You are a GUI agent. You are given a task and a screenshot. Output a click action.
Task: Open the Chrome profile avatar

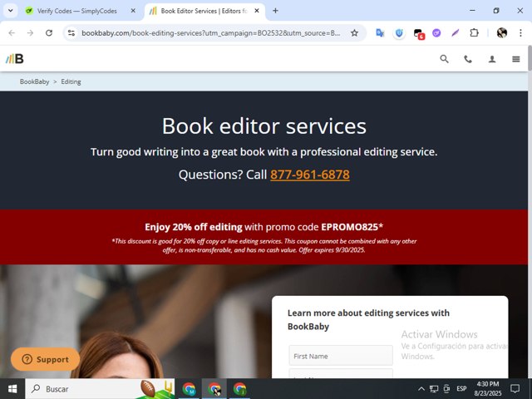[502, 33]
